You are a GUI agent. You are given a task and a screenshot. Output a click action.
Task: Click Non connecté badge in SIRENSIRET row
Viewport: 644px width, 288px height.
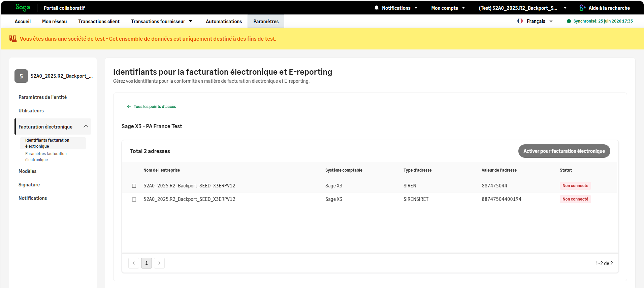coord(575,199)
